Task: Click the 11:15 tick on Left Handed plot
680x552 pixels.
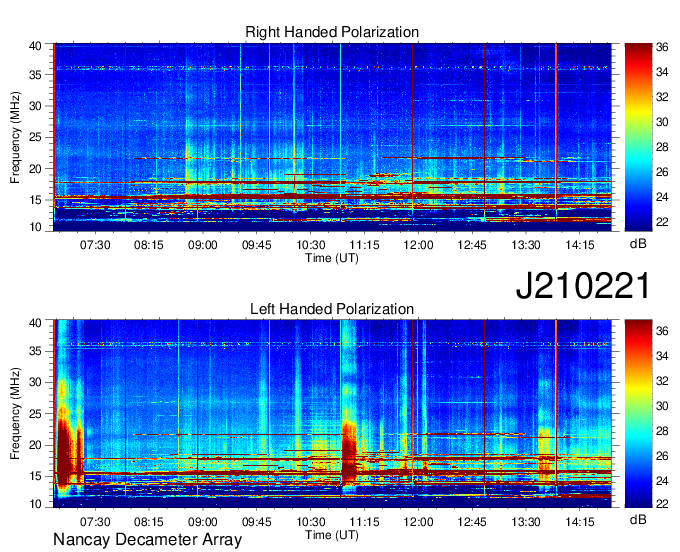Action: click(364, 521)
